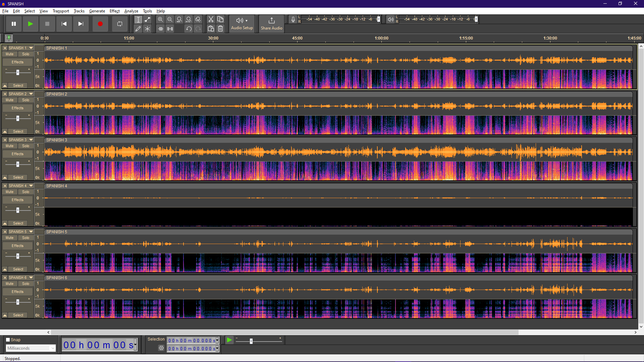Mute the SPANISH 4 track
The width and height of the screenshot is (644, 362).
(10, 192)
